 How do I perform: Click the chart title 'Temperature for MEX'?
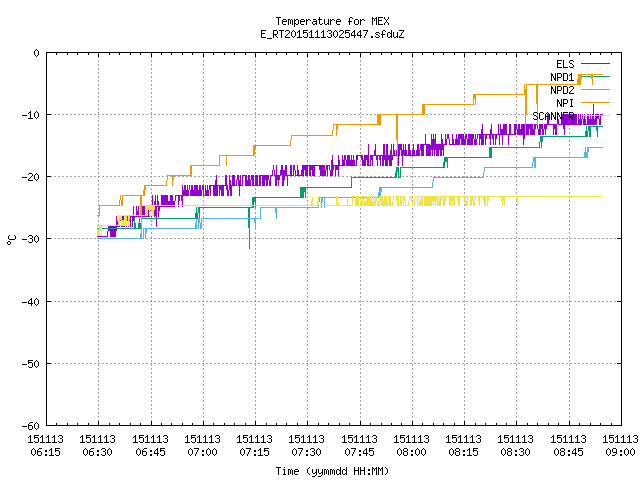(x=332, y=21)
